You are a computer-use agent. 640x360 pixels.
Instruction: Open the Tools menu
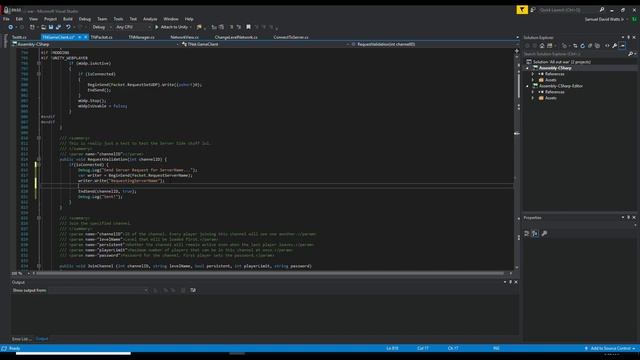click(118, 19)
